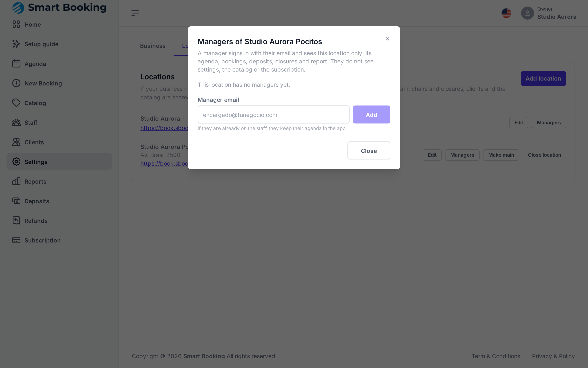Change language via the US flag
This screenshot has height=368, width=588.
pos(506,13)
